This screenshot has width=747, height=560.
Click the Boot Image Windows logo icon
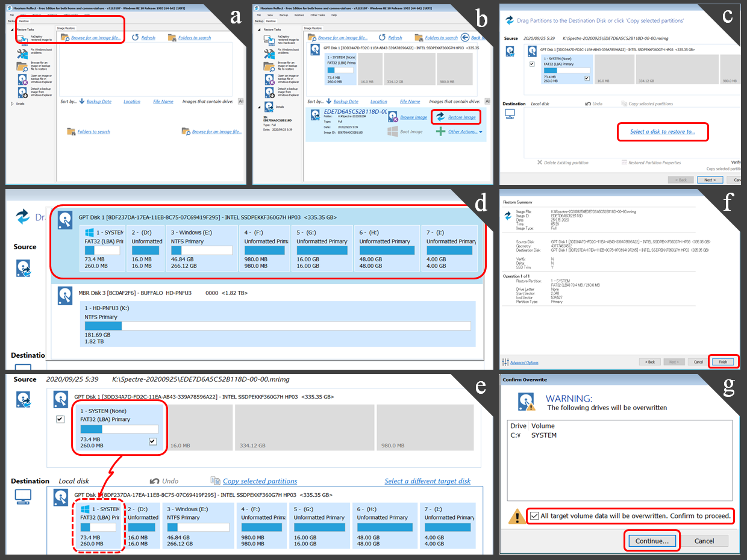(393, 131)
